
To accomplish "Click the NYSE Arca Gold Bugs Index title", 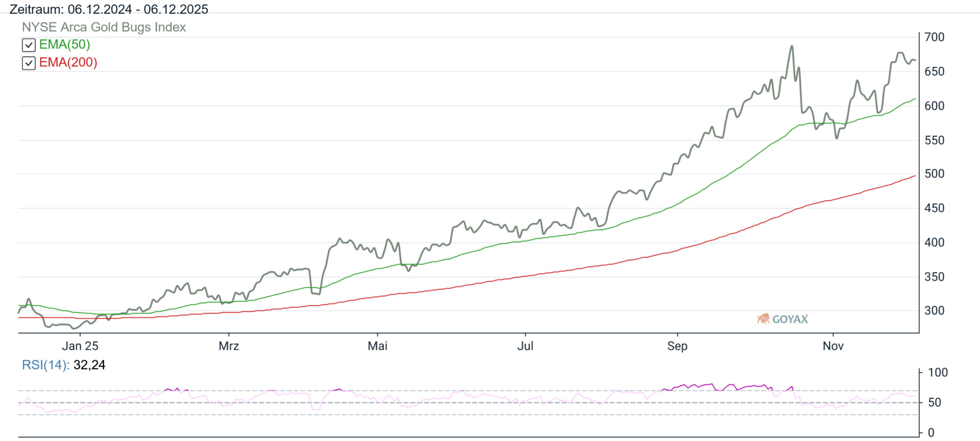I will point(104,27).
